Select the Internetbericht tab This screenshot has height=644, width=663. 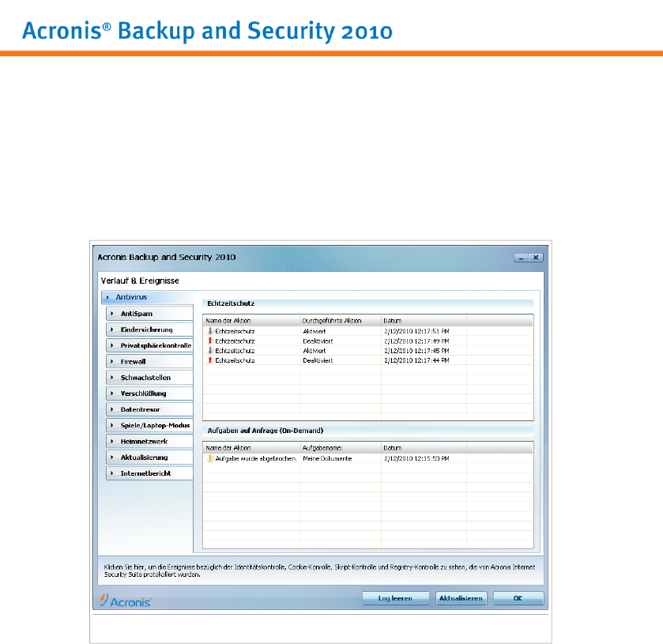(149, 473)
